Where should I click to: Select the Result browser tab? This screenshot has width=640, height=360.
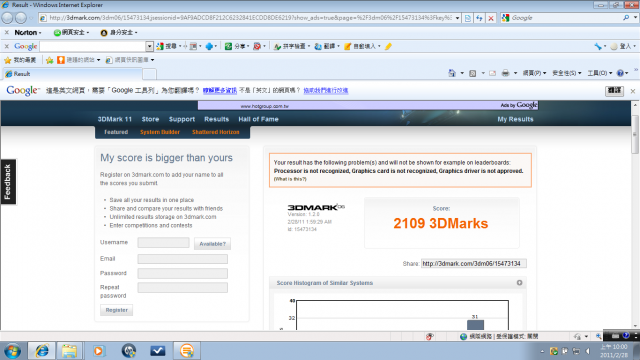tap(72, 74)
